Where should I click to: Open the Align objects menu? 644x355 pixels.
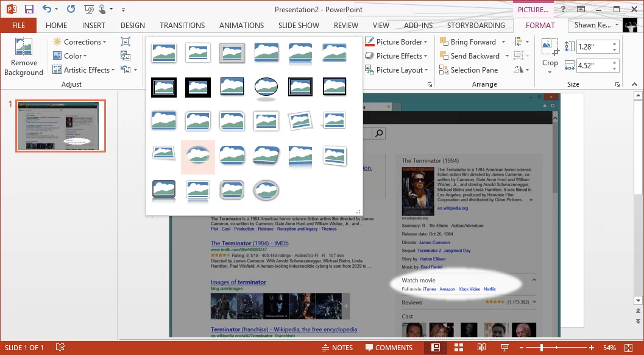(522, 41)
